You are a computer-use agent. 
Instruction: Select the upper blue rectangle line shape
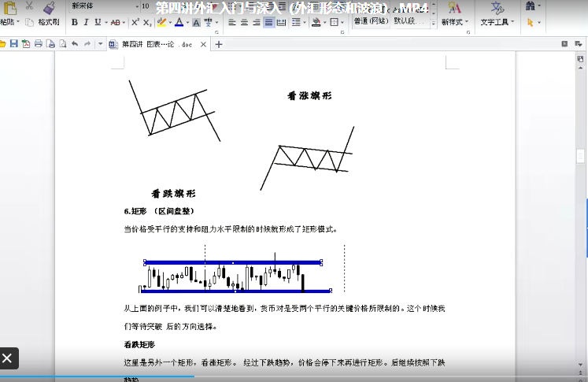[x=233, y=262]
